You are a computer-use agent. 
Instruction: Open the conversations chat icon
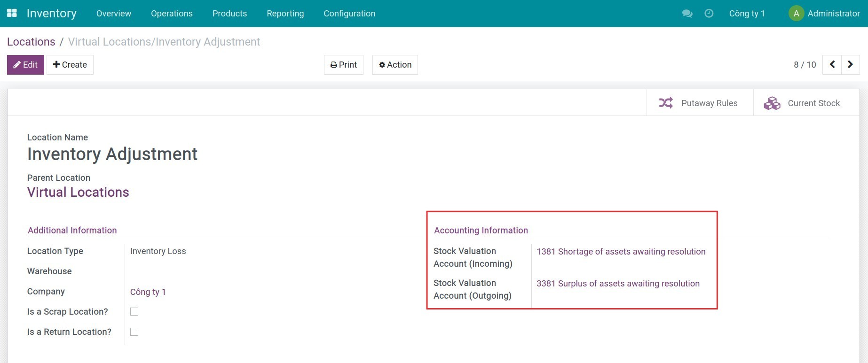687,14
